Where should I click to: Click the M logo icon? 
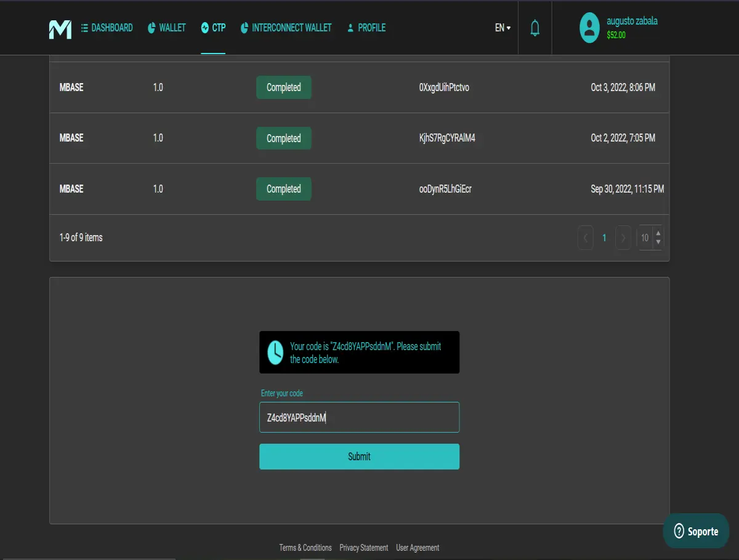click(x=60, y=28)
